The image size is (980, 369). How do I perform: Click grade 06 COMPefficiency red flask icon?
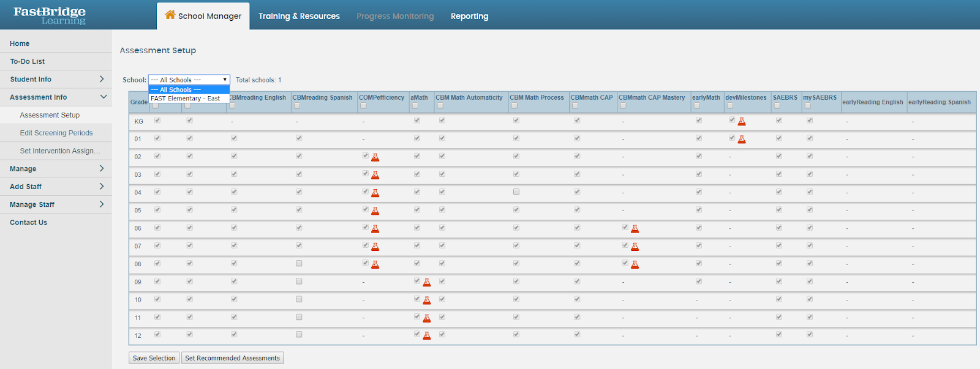(x=375, y=229)
